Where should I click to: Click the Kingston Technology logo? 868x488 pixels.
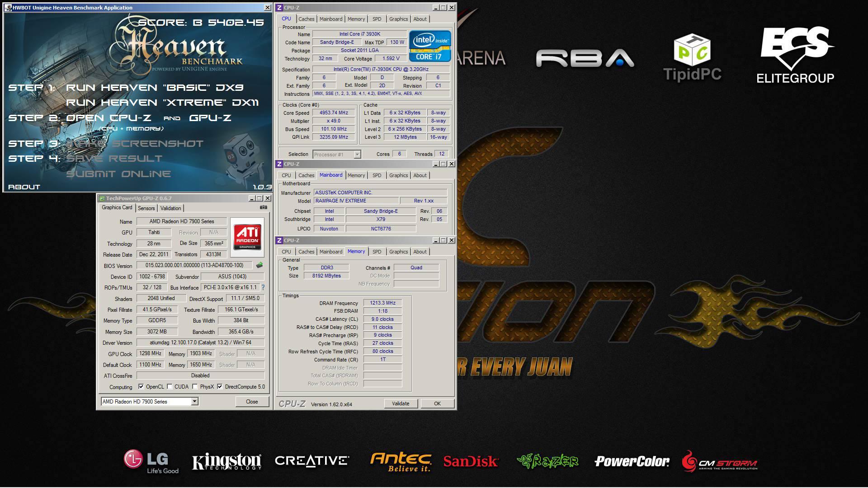(x=226, y=461)
